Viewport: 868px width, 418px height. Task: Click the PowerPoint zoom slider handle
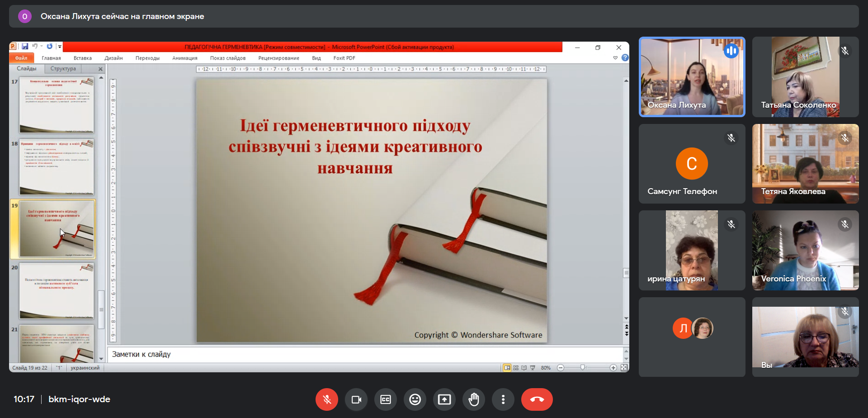coord(583,368)
